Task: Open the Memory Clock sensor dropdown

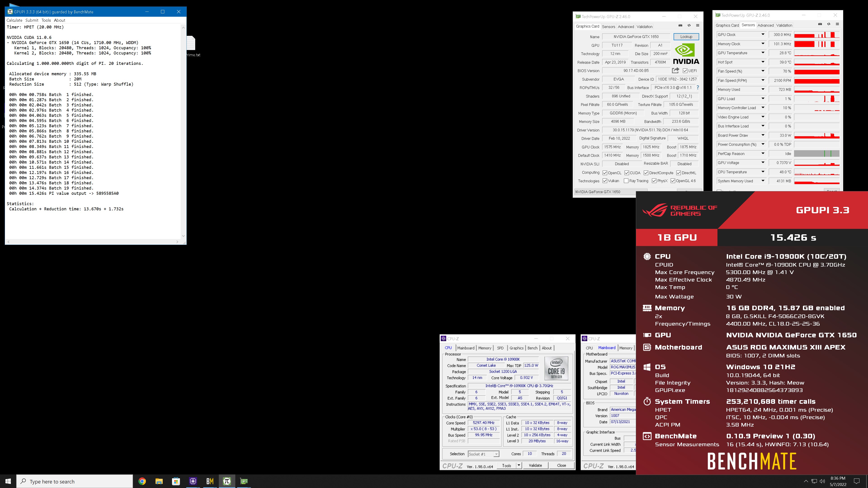Action: [763, 44]
